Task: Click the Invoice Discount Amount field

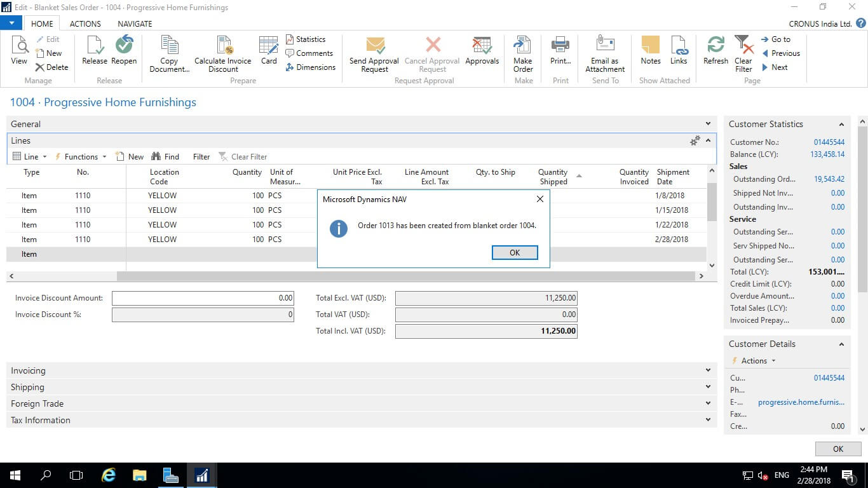Action: (203, 298)
